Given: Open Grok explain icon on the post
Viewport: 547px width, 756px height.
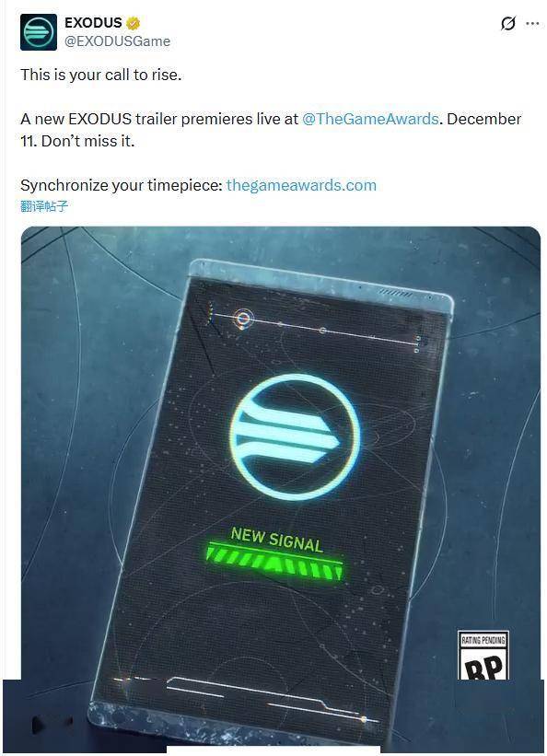Looking at the screenshot, I should coord(508,23).
